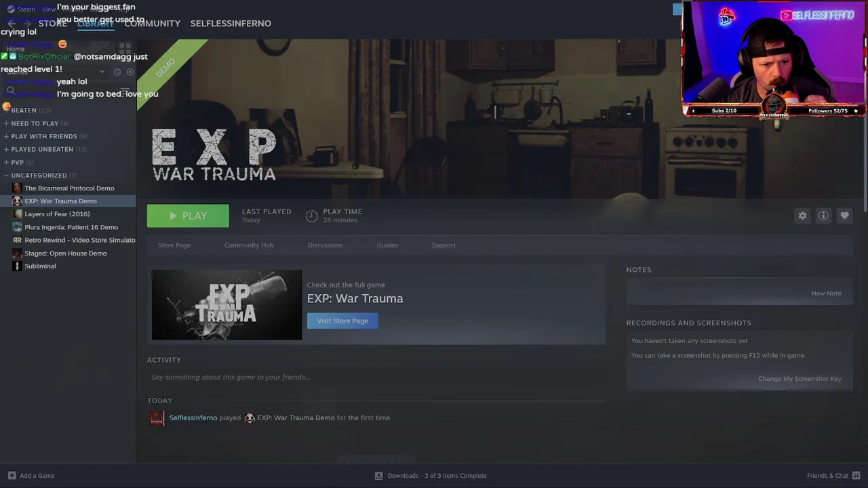
Task: Click Retro Rewind RR game icon
Action: coord(17,240)
